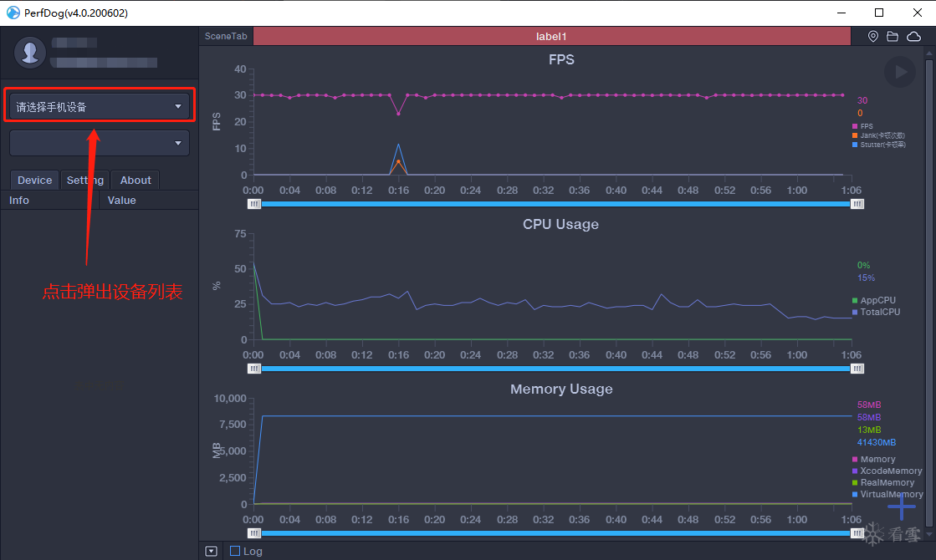
Task: Click the CPU Usage chart left range handle
Action: (254, 369)
